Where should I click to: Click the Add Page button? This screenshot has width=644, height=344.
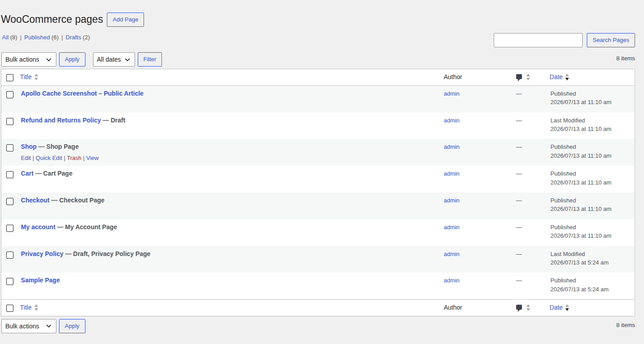click(x=125, y=20)
